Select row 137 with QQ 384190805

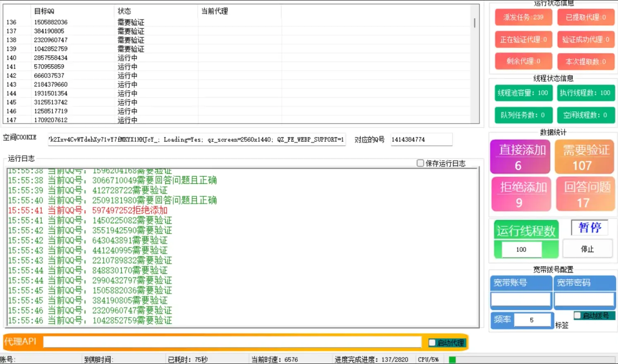[236, 31]
